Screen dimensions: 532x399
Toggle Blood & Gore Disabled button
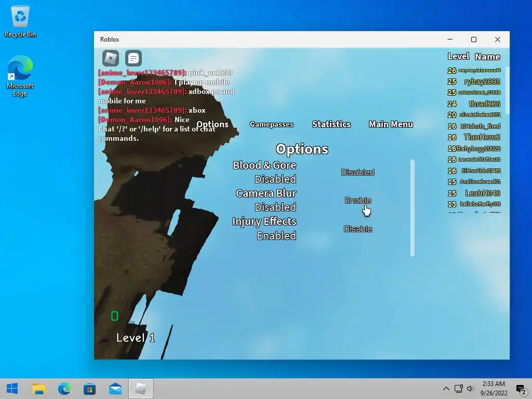[x=358, y=172]
